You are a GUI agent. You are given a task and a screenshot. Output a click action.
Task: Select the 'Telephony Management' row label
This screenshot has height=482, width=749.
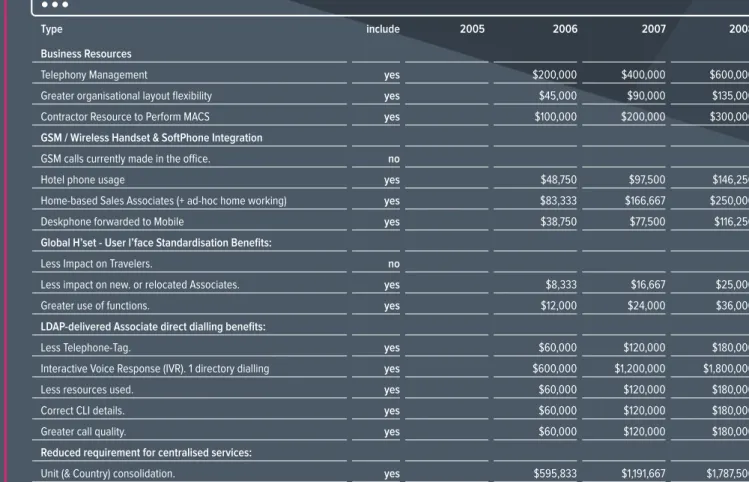(x=94, y=75)
